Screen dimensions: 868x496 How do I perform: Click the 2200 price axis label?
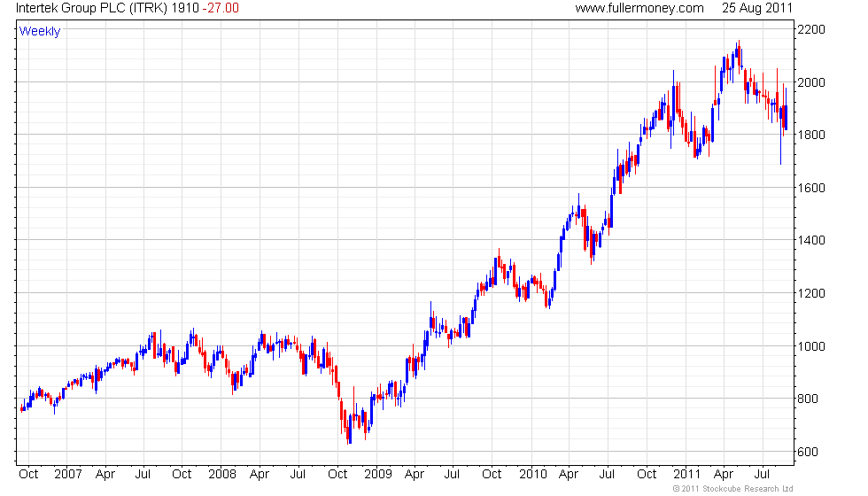[811, 29]
